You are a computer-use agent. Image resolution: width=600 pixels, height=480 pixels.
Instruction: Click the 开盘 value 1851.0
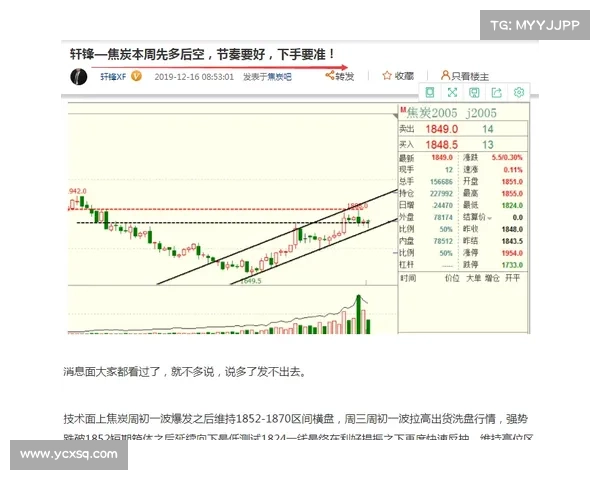(x=513, y=182)
